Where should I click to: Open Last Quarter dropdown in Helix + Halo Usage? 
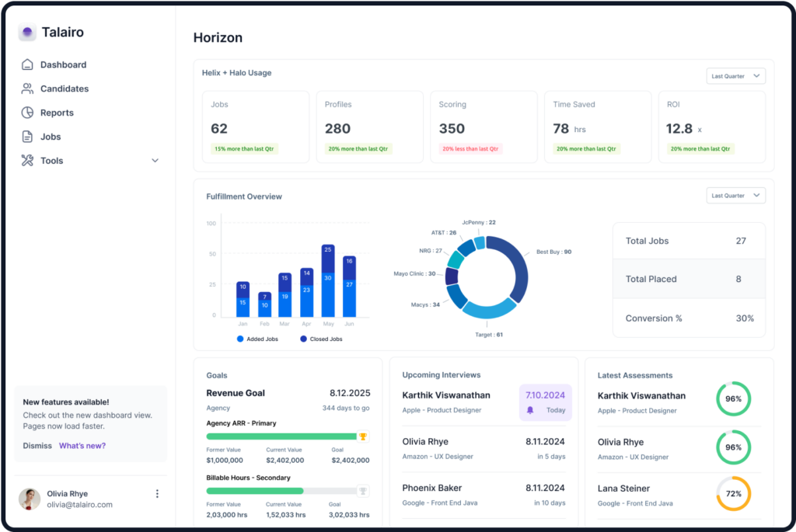(x=735, y=76)
